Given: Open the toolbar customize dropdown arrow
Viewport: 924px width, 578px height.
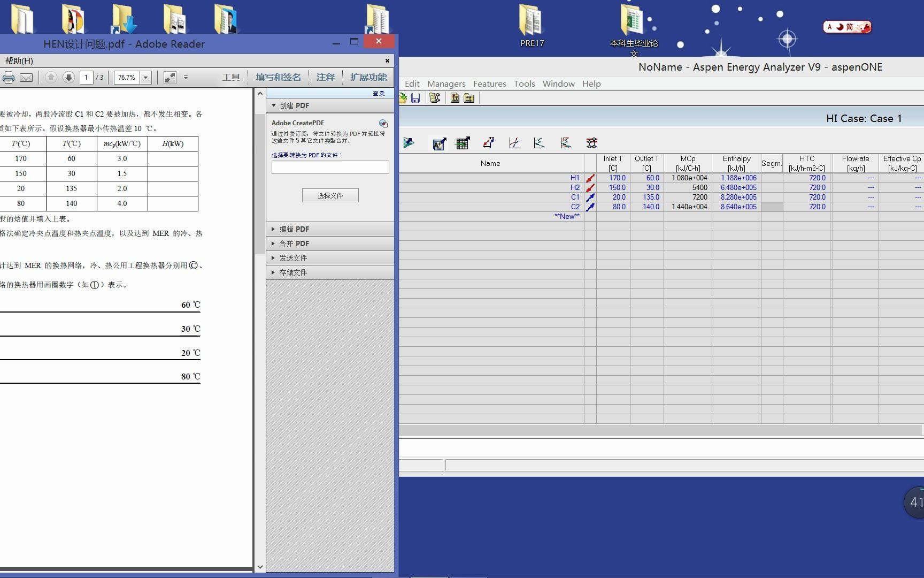Looking at the screenshot, I should [186, 78].
